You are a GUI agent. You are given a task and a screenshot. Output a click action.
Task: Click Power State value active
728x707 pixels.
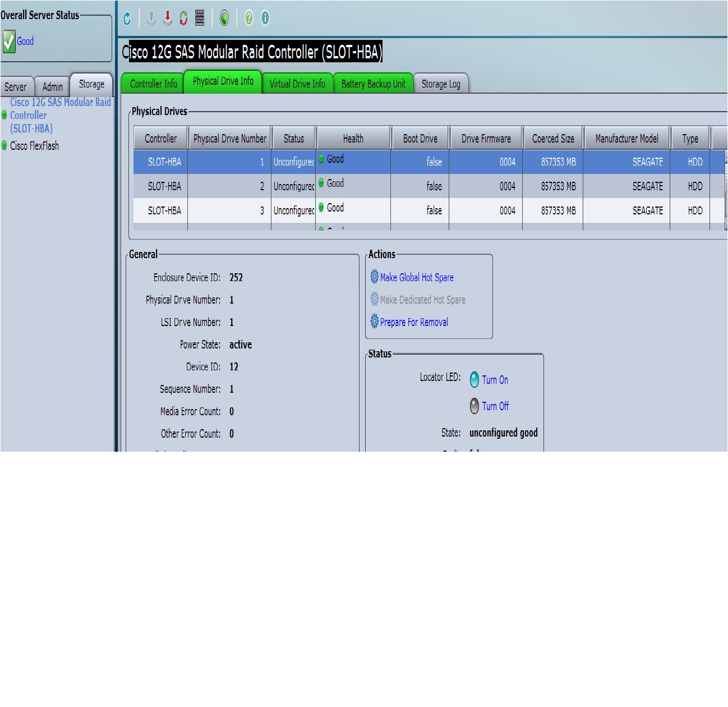coord(241,345)
